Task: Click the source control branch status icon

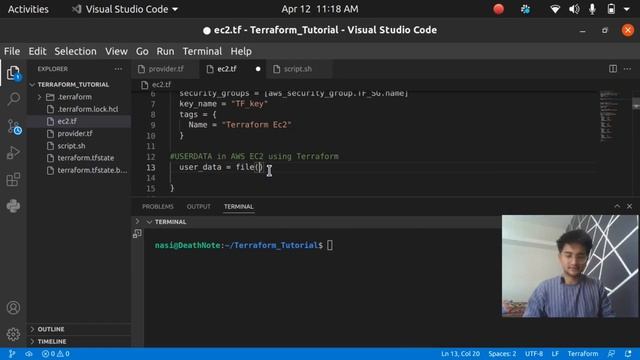Action: click(12, 354)
